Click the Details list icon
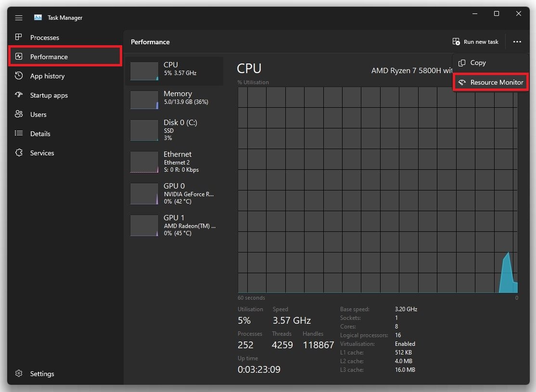 coord(19,134)
